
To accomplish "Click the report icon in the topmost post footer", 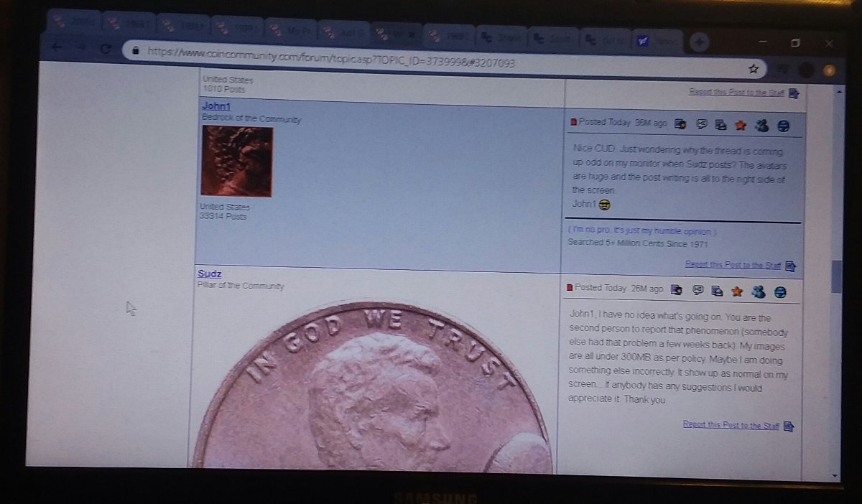I will 794,93.
